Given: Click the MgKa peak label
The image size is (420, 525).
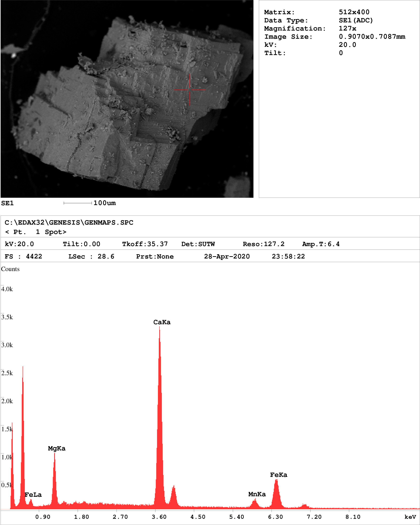Looking at the screenshot, I should click(x=57, y=448).
